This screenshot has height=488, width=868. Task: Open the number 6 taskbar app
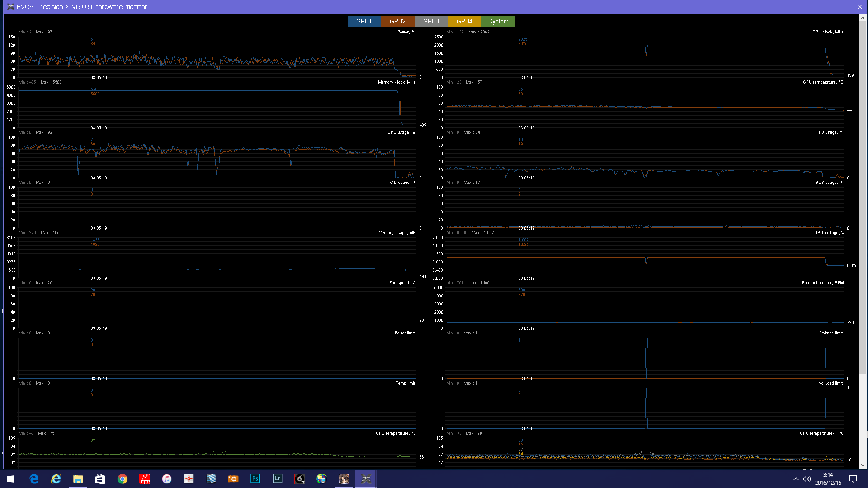(x=300, y=479)
